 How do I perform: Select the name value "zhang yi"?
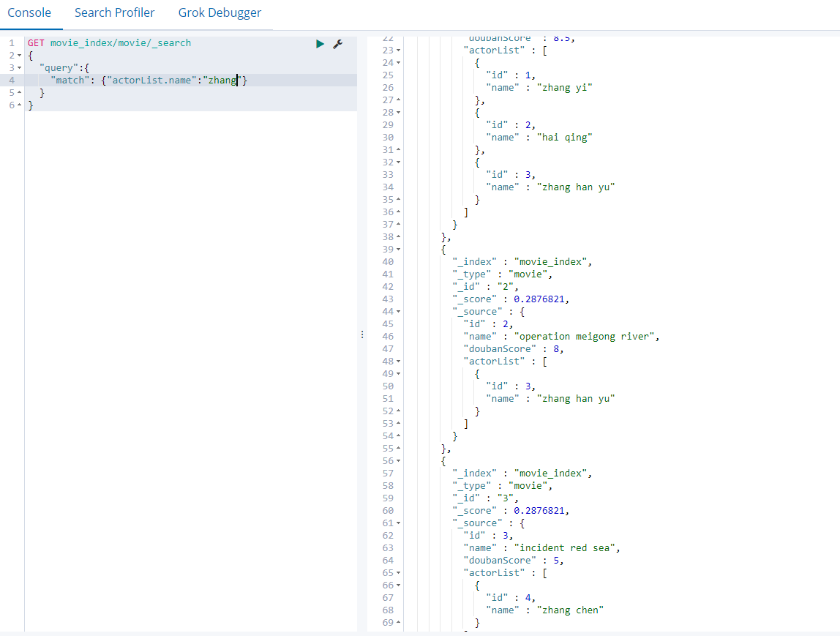click(x=565, y=88)
